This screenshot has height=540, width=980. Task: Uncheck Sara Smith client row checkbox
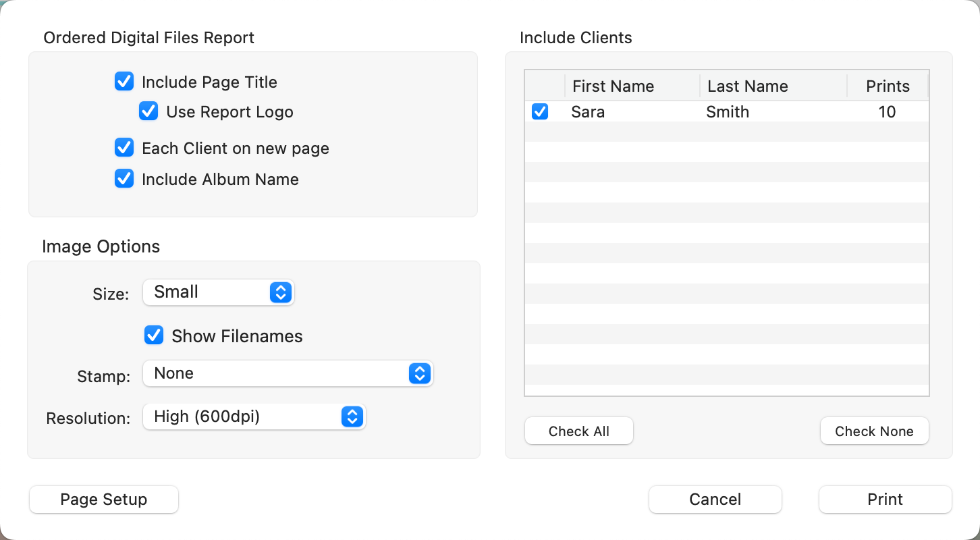pyautogui.click(x=540, y=111)
